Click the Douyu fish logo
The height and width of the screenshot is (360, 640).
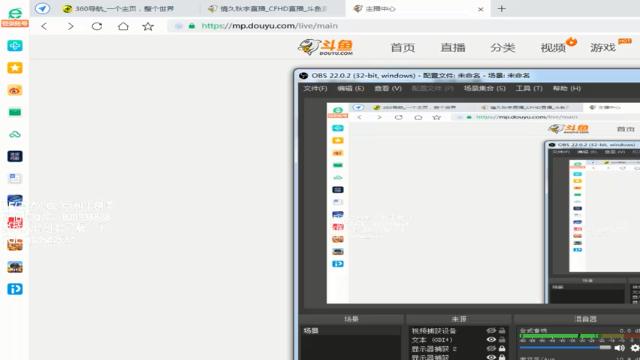pyautogui.click(x=325, y=47)
